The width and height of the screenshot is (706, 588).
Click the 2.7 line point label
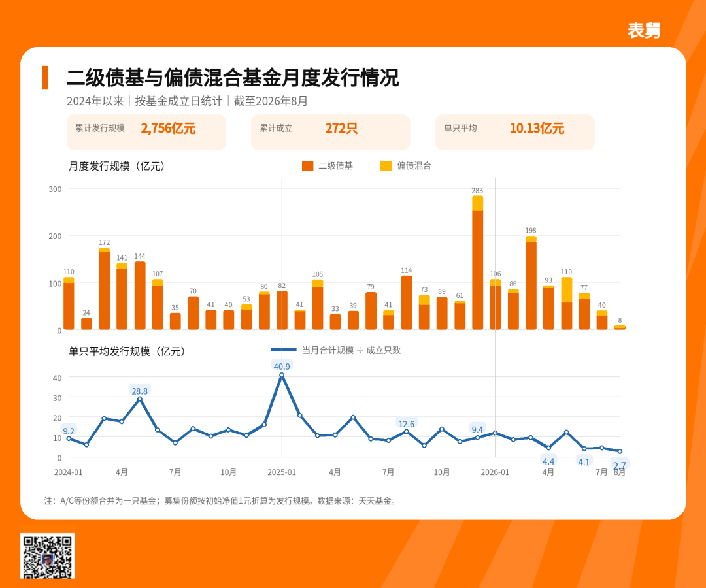click(x=620, y=465)
